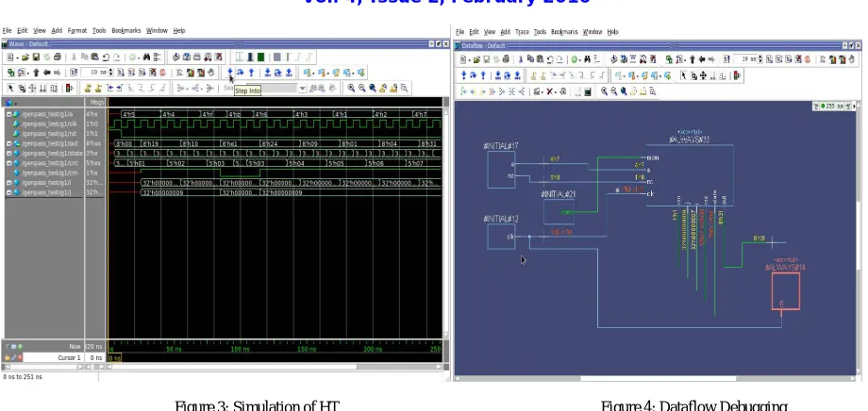The width and height of the screenshot is (868, 411).
Task: Click Step Out up arrow in Wave toolbar
Action: click(251, 72)
